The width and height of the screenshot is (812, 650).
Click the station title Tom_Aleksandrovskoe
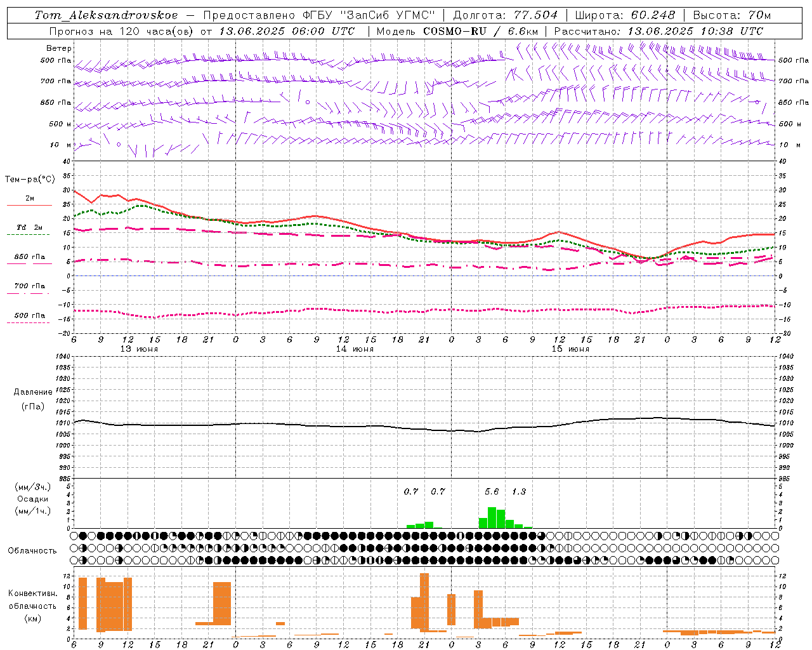107,15
